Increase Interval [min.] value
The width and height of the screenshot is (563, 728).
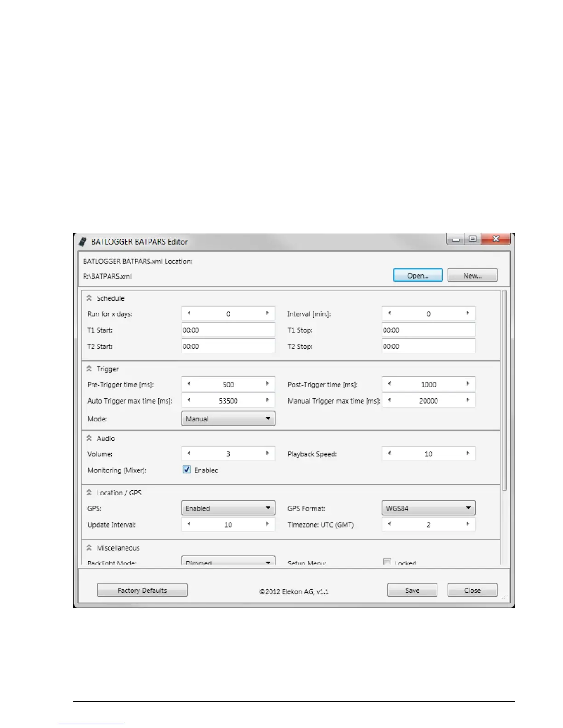(468, 313)
